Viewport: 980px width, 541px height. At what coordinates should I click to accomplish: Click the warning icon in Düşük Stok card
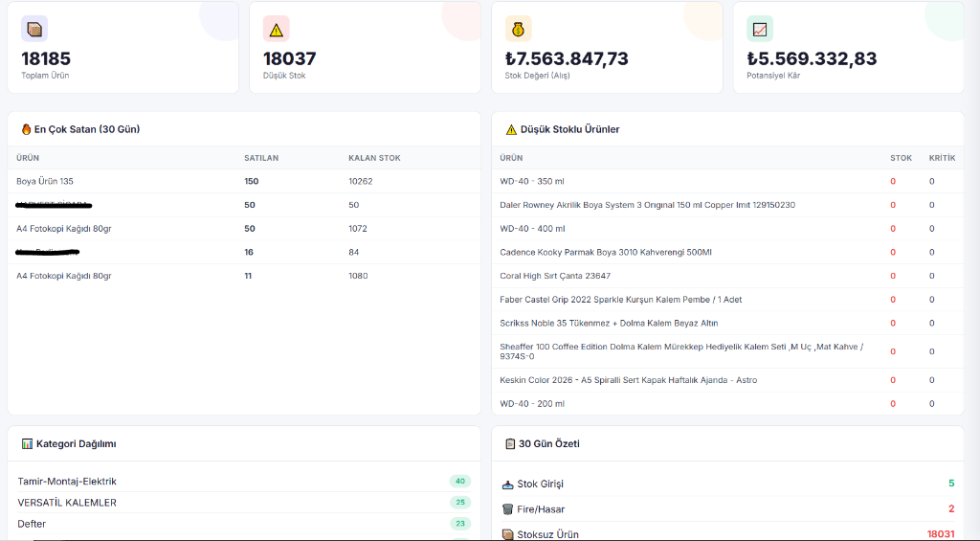click(x=277, y=29)
